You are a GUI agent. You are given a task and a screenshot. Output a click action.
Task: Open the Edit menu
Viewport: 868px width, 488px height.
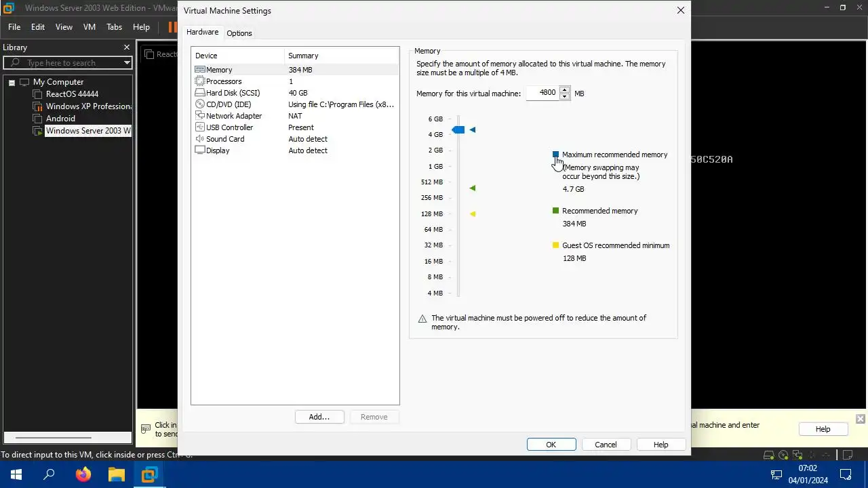click(x=38, y=27)
